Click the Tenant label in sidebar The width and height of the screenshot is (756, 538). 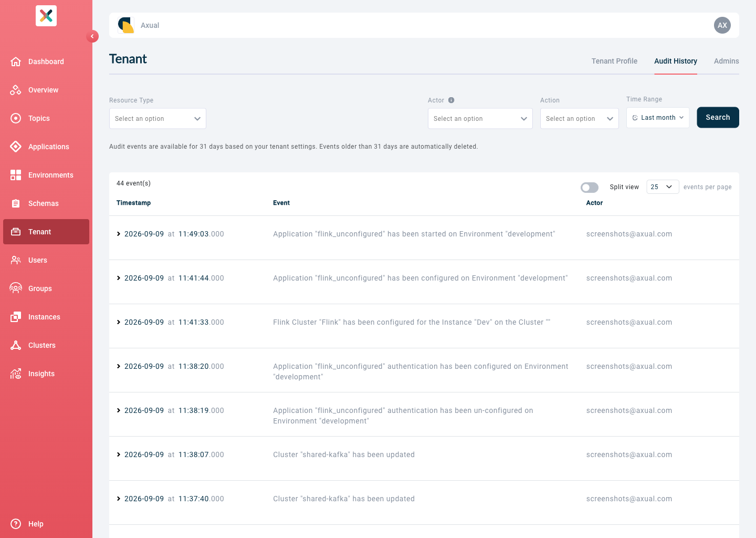coord(39,232)
